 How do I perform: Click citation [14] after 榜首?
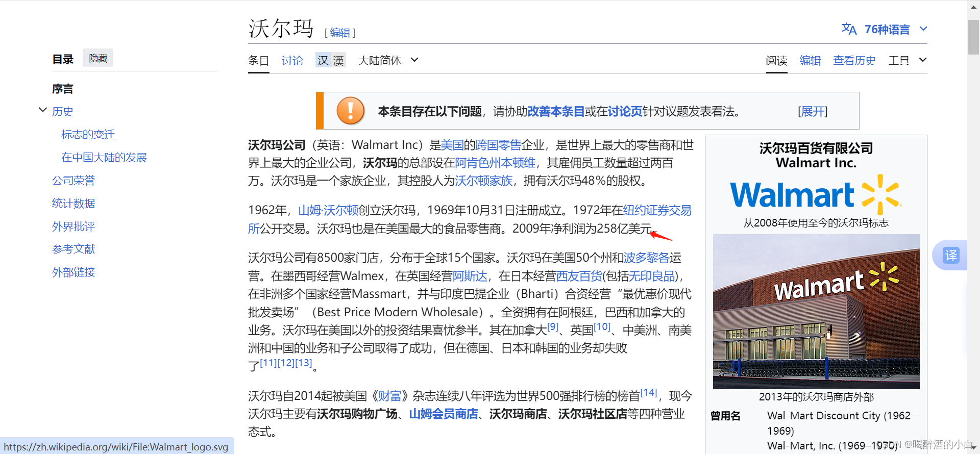[649, 393]
